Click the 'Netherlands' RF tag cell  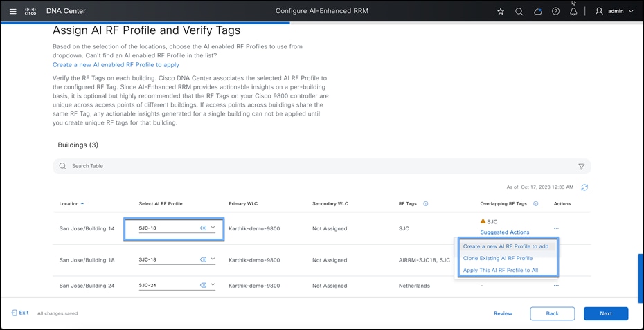click(414, 286)
